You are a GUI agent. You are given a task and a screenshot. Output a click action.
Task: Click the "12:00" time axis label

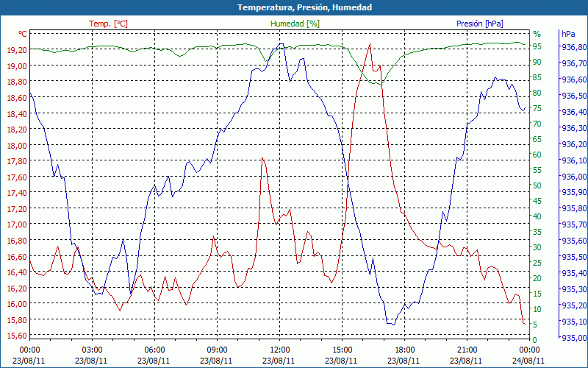[280, 350]
